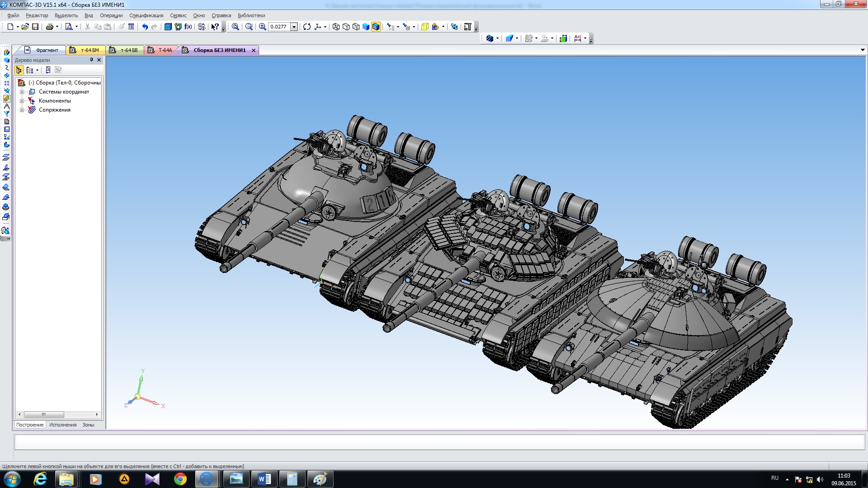
Task: Open Microsoft Word from the taskbar
Action: click(264, 479)
